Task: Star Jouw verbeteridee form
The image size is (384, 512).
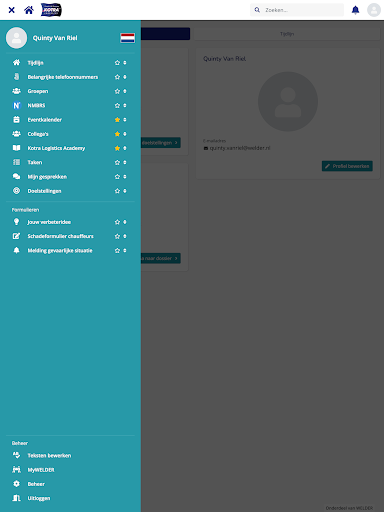Action: tap(117, 222)
